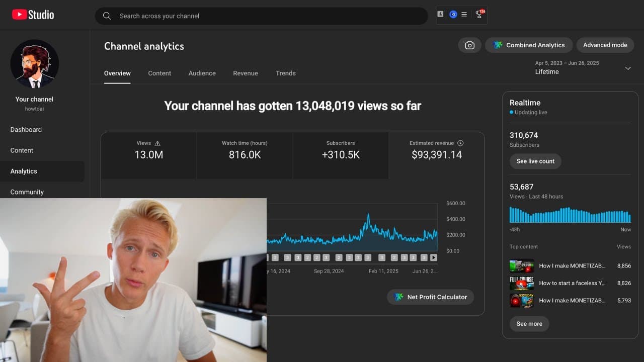Image resolution: width=644 pixels, height=362 pixels.
Task: Open Combined Analytics
Action: (x=529, y=45)
